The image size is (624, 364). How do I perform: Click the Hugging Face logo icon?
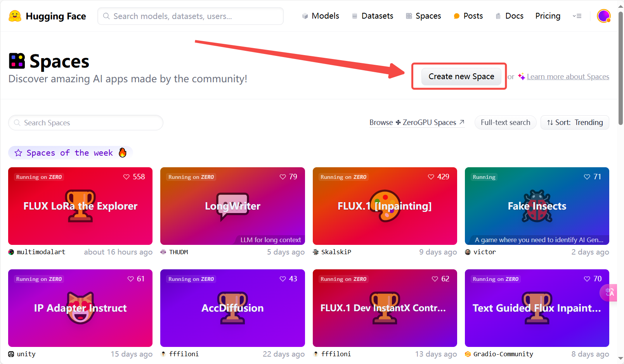click(x=15, y=16)
